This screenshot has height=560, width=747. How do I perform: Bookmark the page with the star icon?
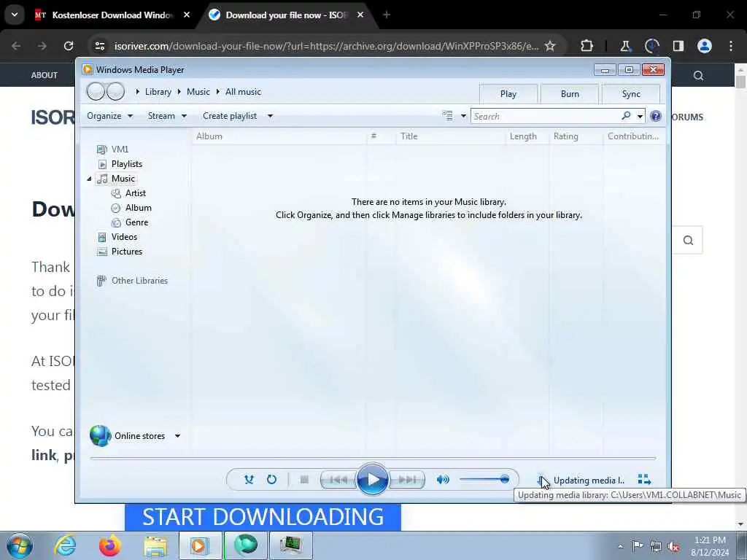(550, 46)
